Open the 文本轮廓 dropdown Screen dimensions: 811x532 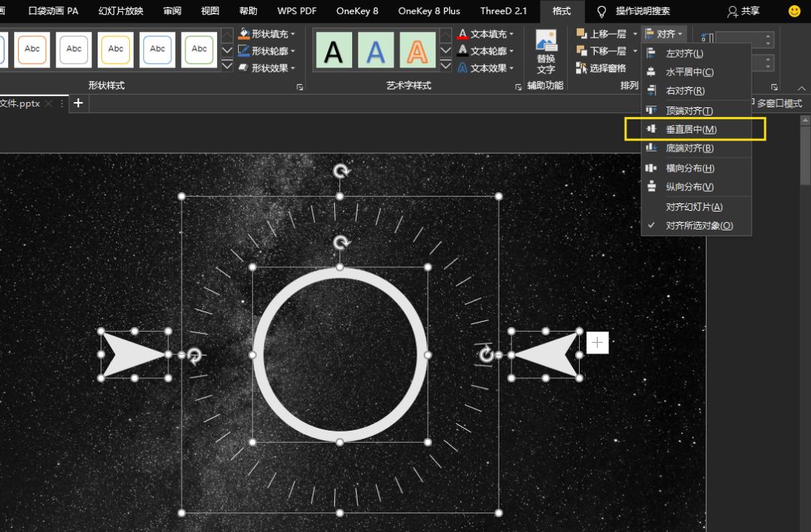(x=486, y=51)
